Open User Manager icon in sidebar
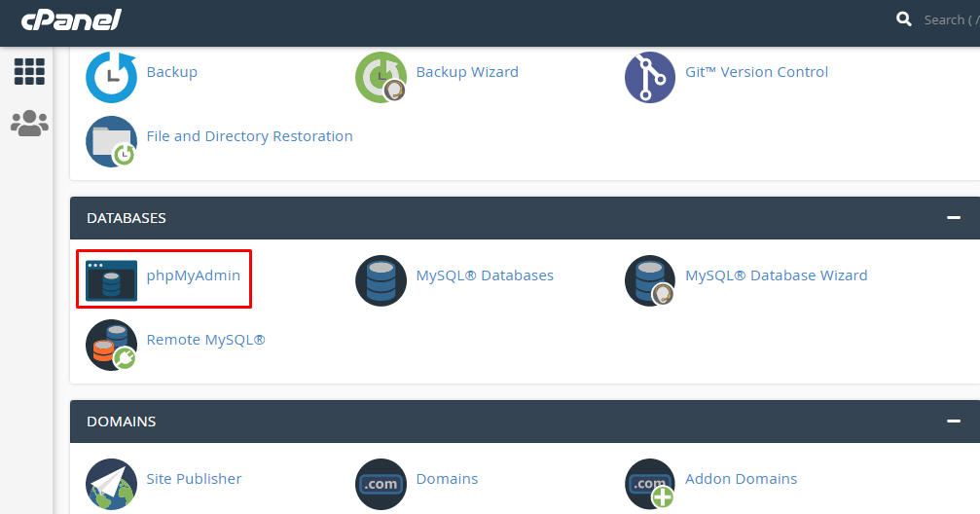Viewport: 980px width, 514px height. [29, 123]
